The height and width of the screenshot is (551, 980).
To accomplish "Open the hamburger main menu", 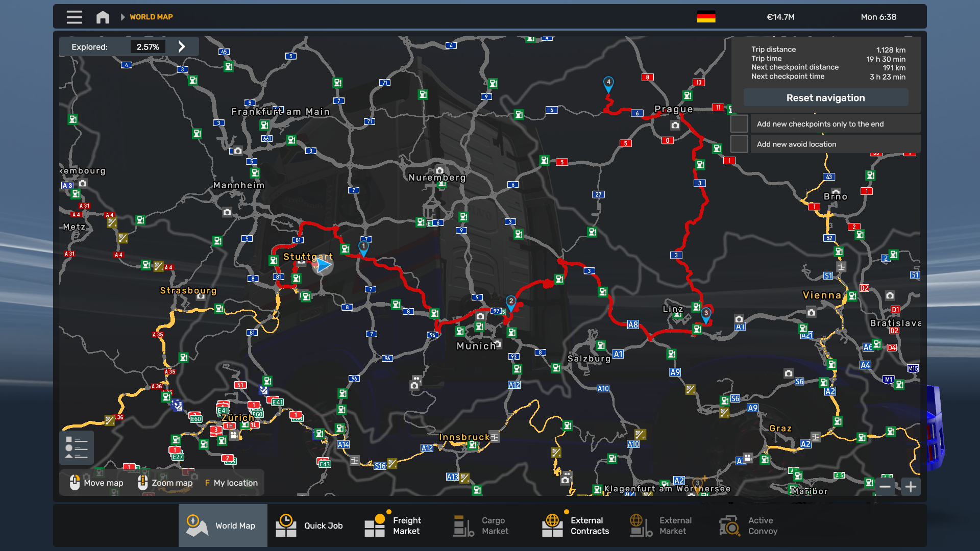I will pyautogui.click(x=74, y=17).
